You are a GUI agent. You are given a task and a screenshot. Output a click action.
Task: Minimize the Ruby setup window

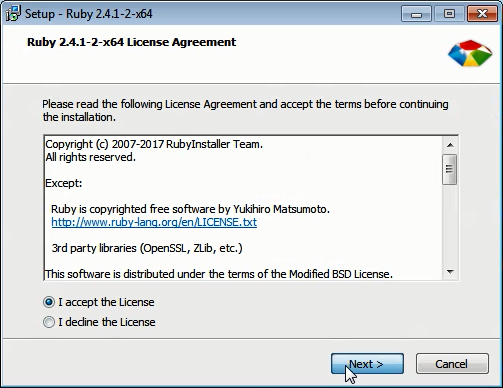416,14
